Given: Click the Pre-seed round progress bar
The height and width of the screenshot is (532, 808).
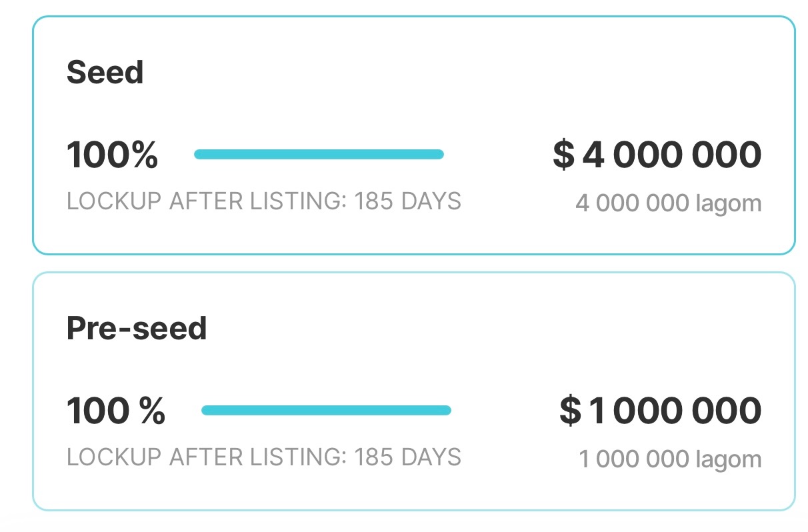Looking at the screenshot, I should (326, 410).
